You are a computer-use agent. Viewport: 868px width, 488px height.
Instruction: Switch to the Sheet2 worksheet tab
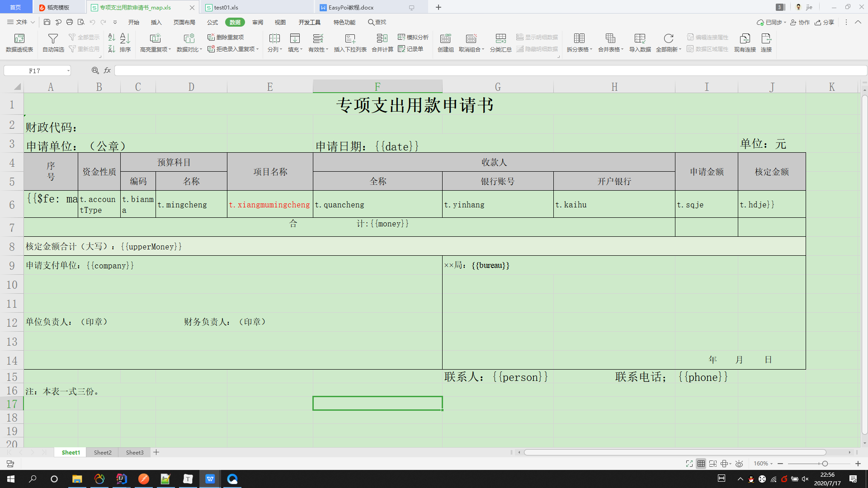click(102, 452)
